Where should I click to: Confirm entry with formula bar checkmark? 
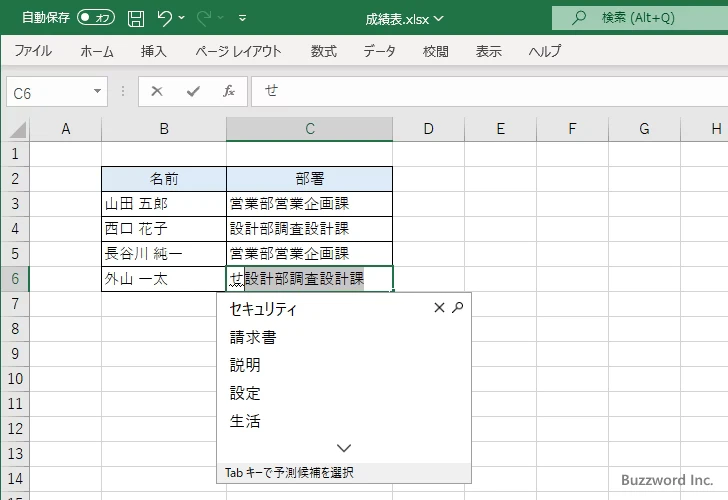[193, 91]
